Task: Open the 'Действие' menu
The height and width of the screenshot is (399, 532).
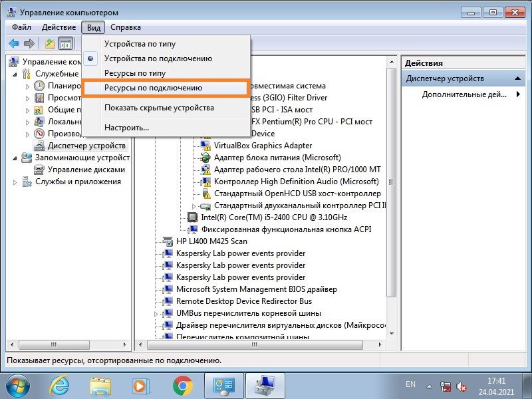Action: pos(59,27)
